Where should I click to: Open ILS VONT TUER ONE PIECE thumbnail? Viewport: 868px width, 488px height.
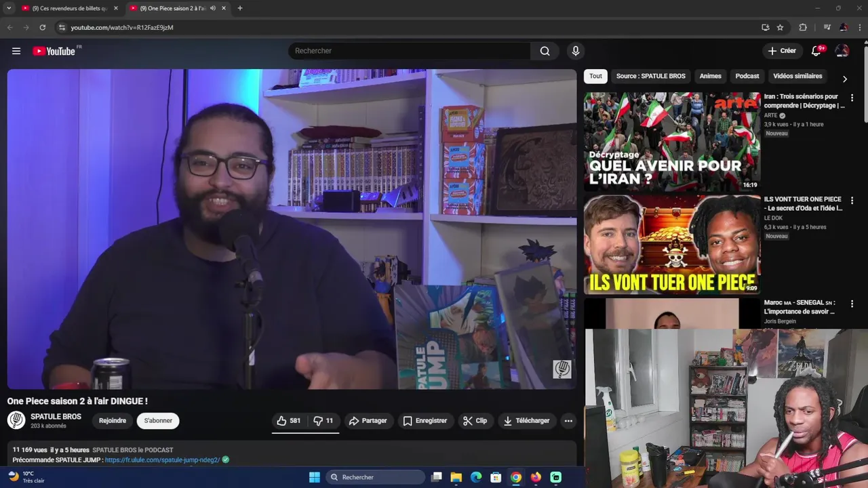point(672,245)
